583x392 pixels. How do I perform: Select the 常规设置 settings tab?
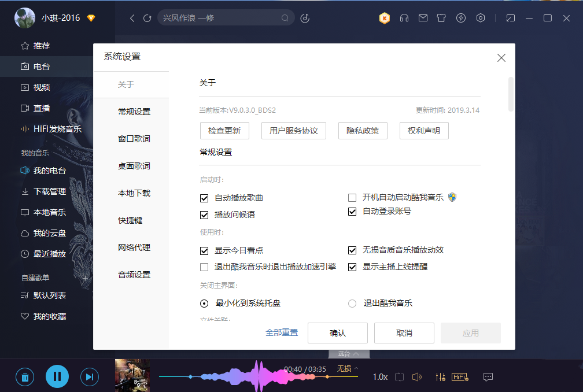[134, 112]
